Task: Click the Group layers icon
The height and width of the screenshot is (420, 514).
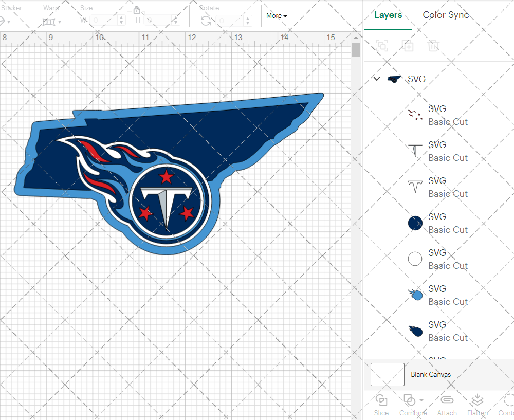Action: tap(382, 46)
